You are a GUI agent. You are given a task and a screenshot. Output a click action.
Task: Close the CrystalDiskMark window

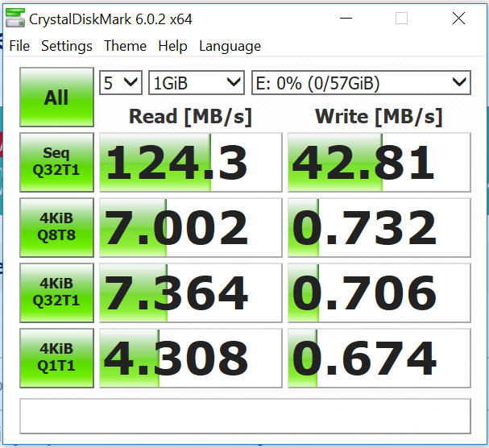point(458,18)
